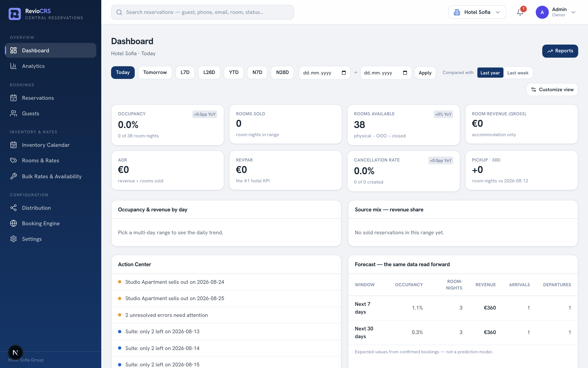This screenshot has height=368, width=588.
Task: Expand the Hotel Sofia property dropdown
Action: [477, 12]
